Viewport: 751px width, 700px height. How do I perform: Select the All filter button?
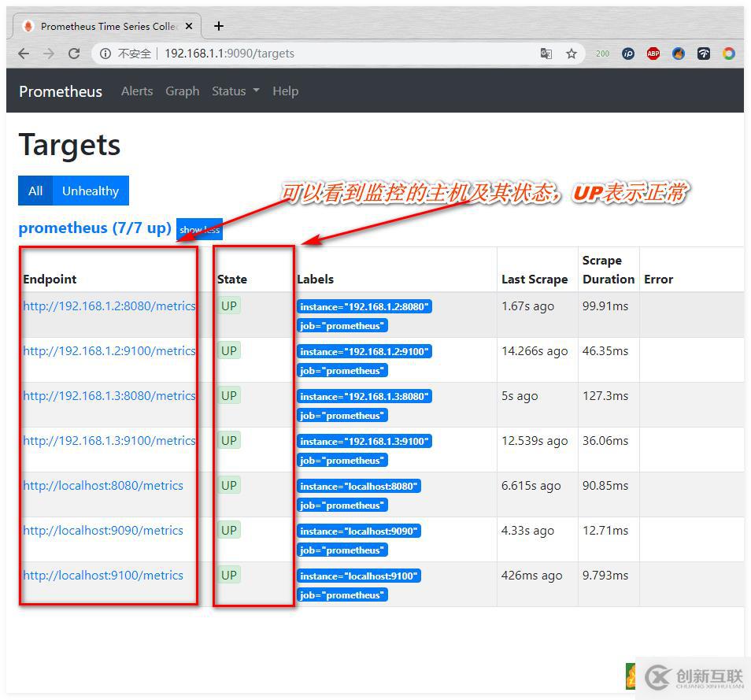(x=35, y=191)
